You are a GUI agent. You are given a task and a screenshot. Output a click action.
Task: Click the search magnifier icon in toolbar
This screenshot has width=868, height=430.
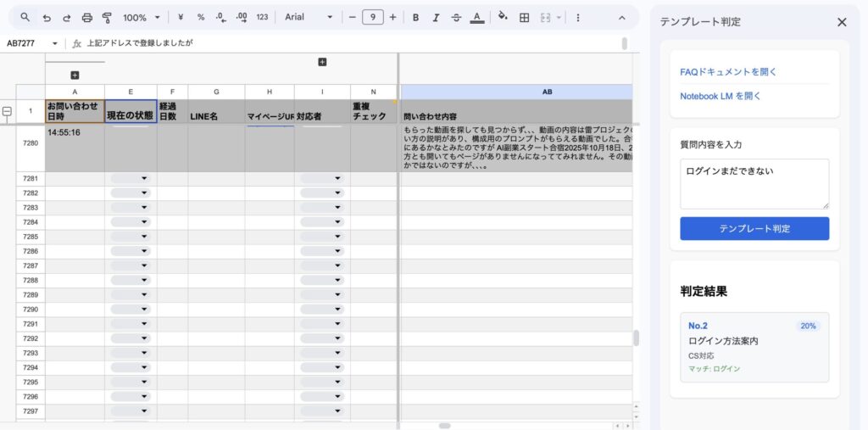25,17
